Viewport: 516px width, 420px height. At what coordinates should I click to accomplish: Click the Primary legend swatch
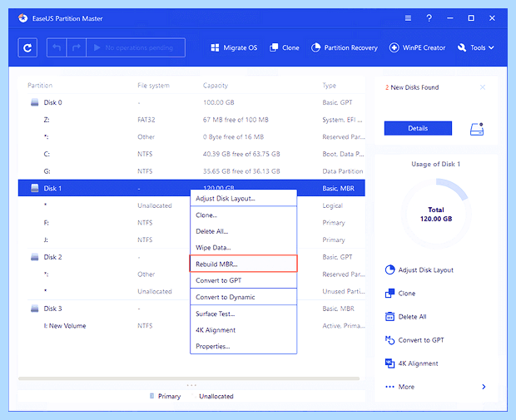151,396
